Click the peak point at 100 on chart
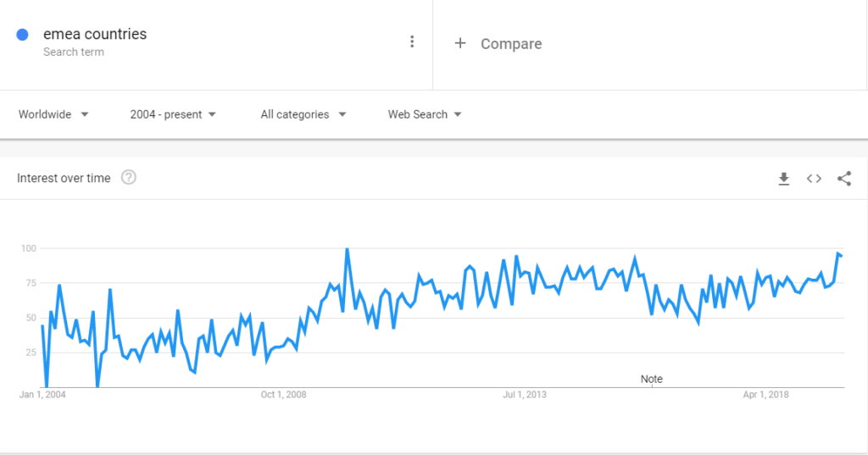 tap(347, 248)
